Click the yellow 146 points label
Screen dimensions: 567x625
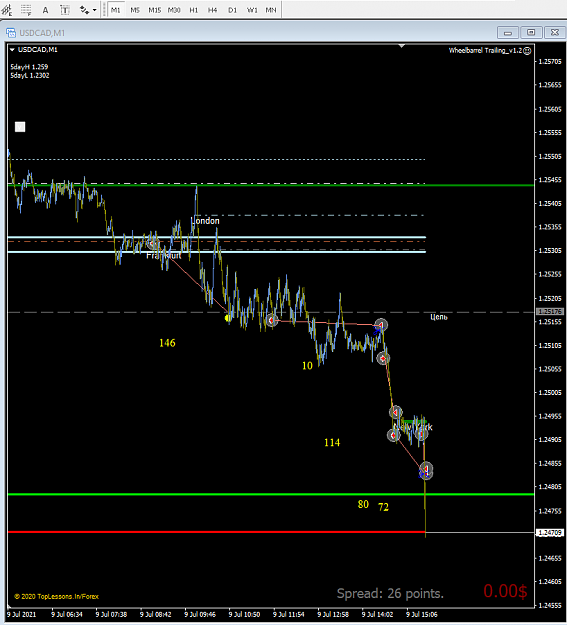click(x=167, y=343)
